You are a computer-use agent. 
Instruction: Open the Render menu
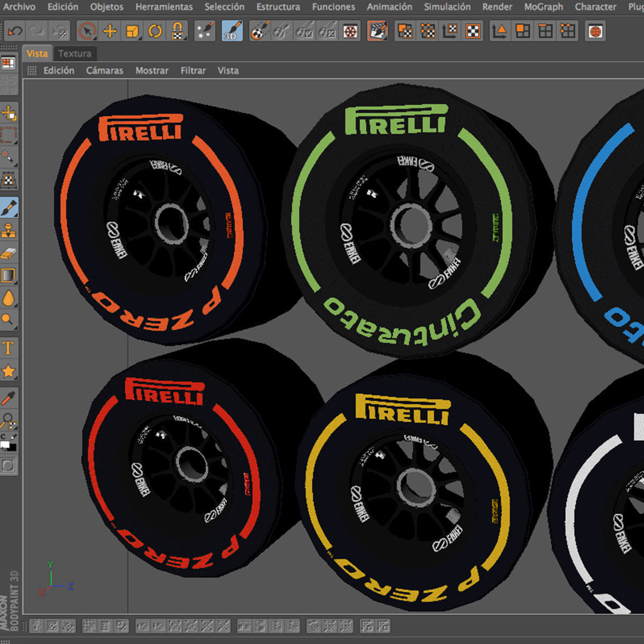tap(497, 7)
